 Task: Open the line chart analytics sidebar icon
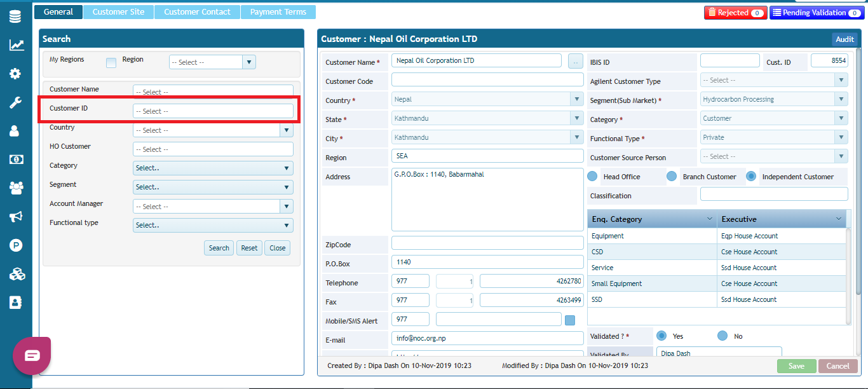16,45
